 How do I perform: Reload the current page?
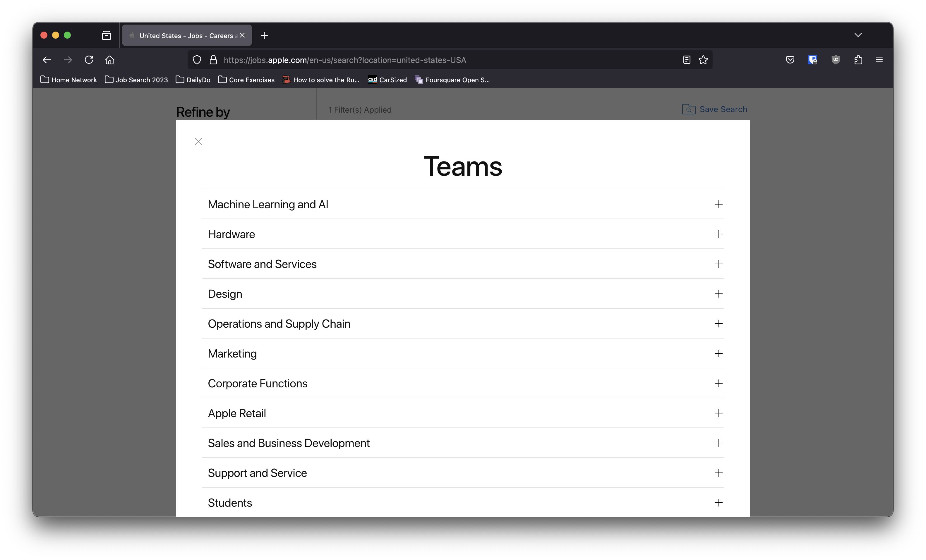89,60
